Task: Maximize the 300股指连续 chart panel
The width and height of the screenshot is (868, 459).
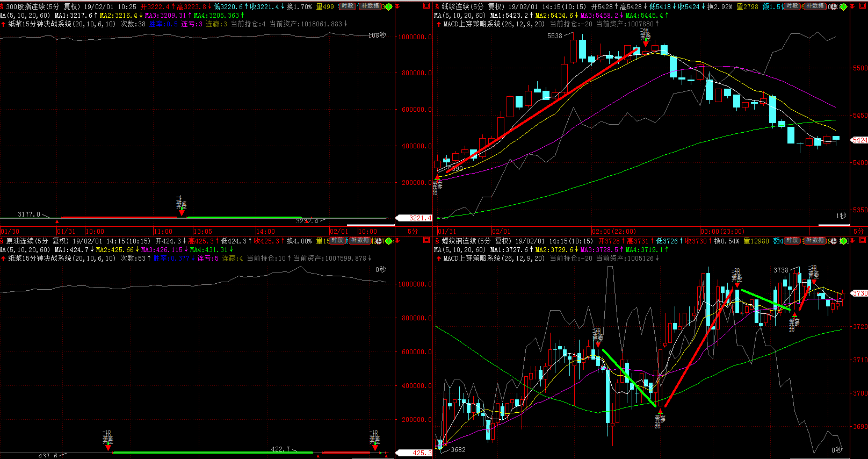Action: click(x=426, y=6)
